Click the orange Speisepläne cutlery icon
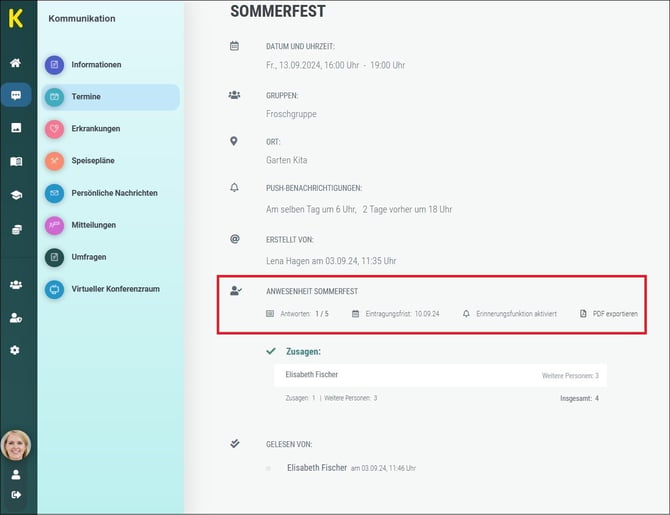 [54, 161]
